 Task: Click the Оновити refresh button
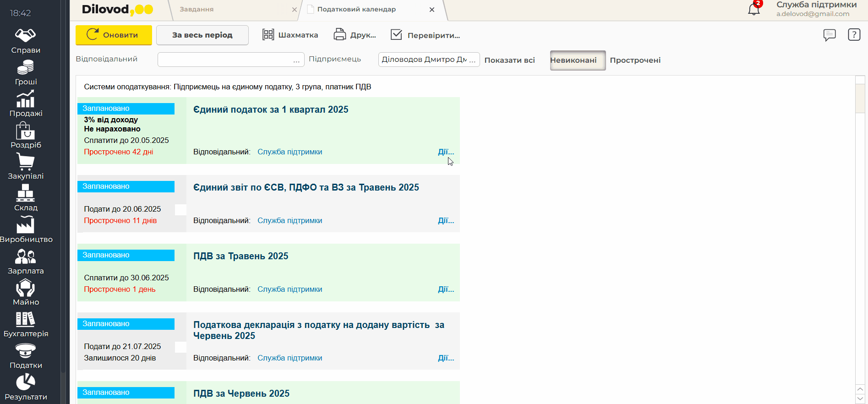pyautogui.click(x=114, y=35)
